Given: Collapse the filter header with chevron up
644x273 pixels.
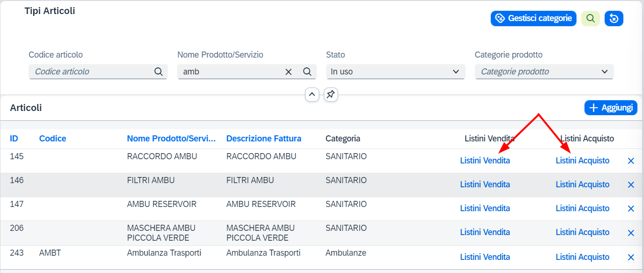Looking at the screenshot, I should point(312,94).
